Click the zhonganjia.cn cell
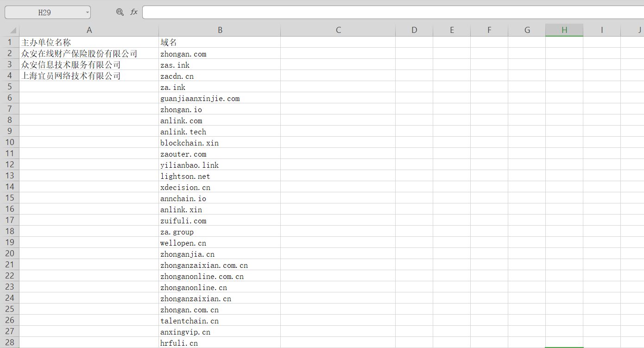The image size is (644, 348). 220,253
